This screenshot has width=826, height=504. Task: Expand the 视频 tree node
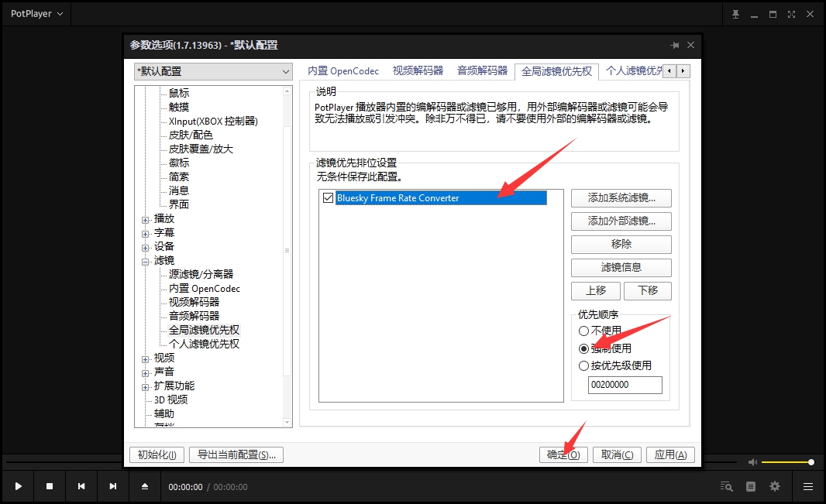click(x=145, y=359)
